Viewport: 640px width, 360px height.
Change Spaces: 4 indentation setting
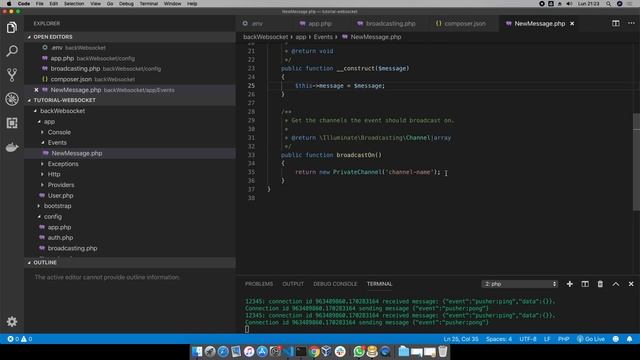[499, 339]
